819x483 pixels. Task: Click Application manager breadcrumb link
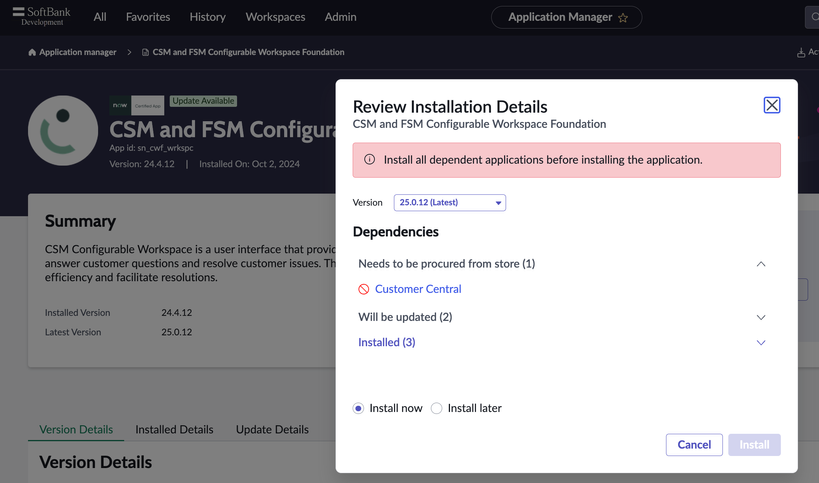[x=78, y=52]
